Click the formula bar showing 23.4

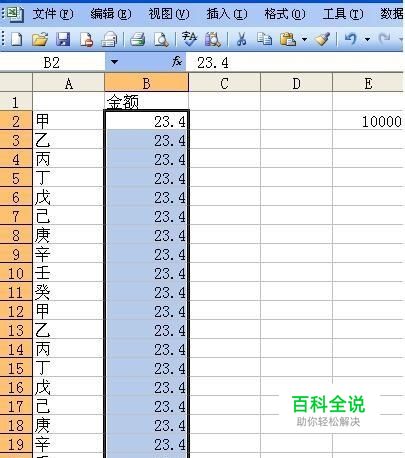click(x=295, y=62)
